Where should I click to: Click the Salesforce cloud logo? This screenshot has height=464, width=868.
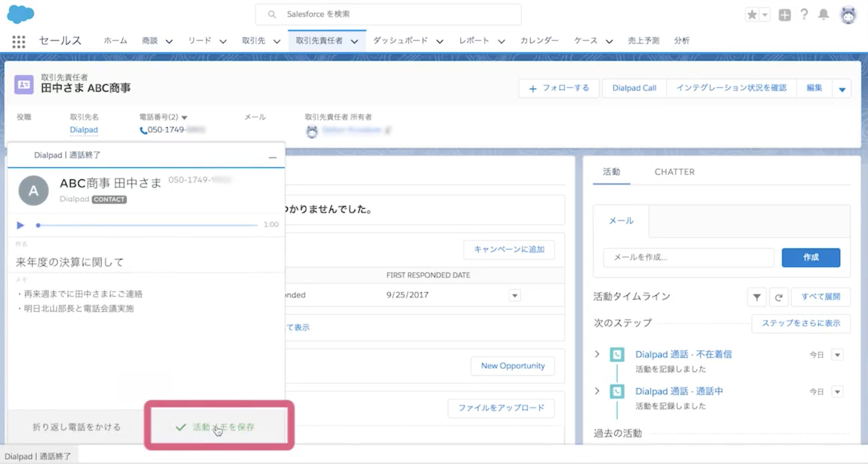[x=21, y=14]
